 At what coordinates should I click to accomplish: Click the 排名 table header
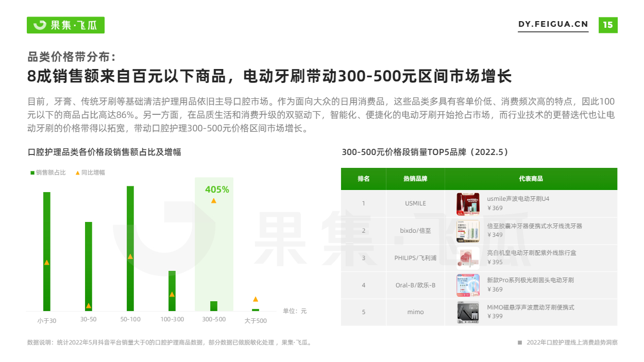click(363, 179)
